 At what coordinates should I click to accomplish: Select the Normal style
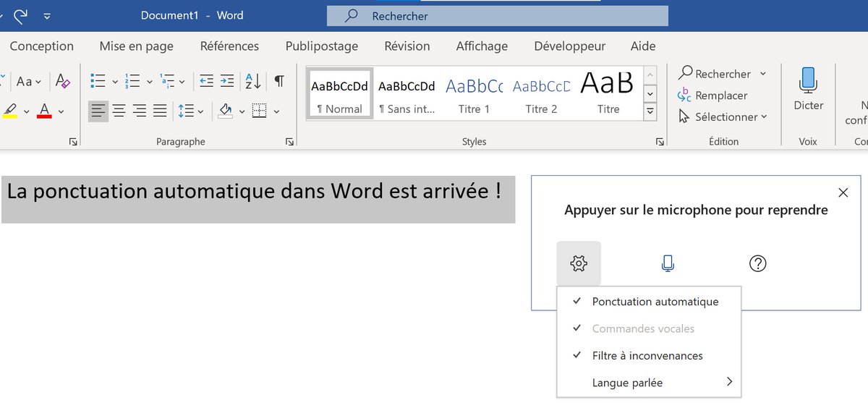point(340,94)
